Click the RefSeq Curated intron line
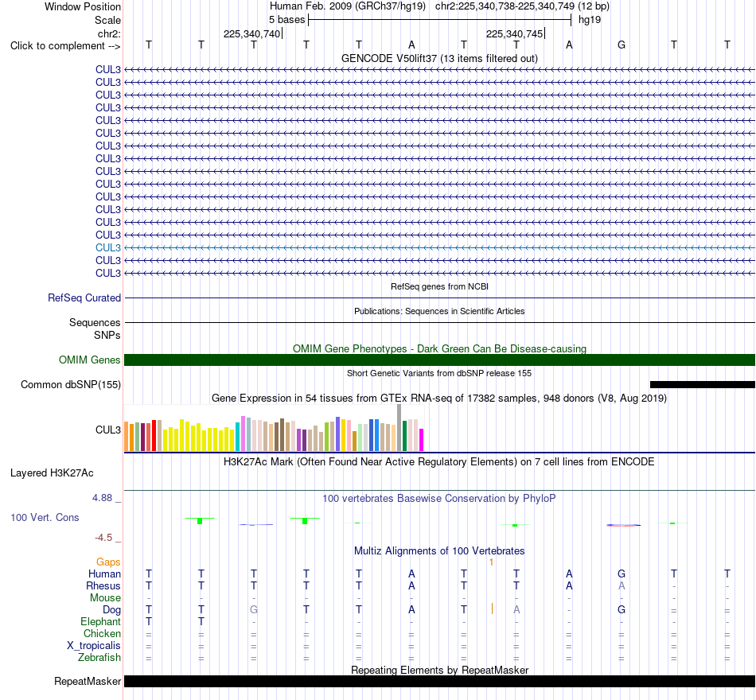 click(x=440, y=298)
